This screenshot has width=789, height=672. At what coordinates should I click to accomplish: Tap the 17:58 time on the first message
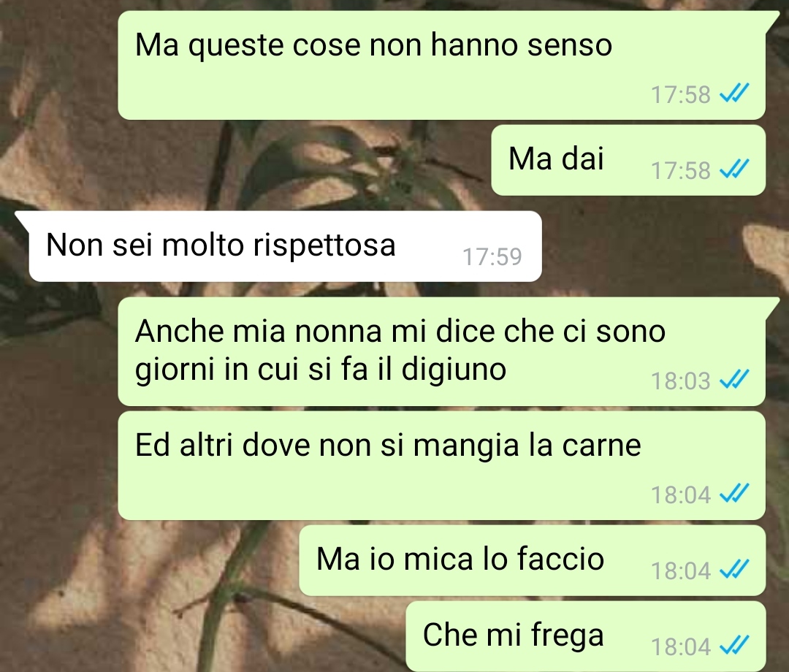pyautogui.click(x=681, y=94)
